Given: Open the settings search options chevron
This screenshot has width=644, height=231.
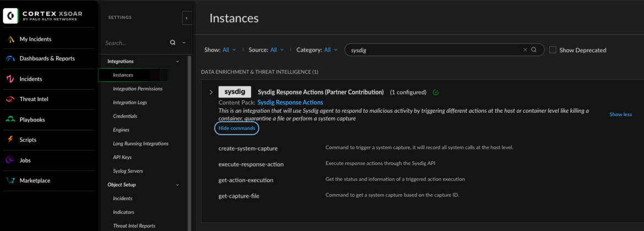Looking at the screenshot, I should click(184, 42).
